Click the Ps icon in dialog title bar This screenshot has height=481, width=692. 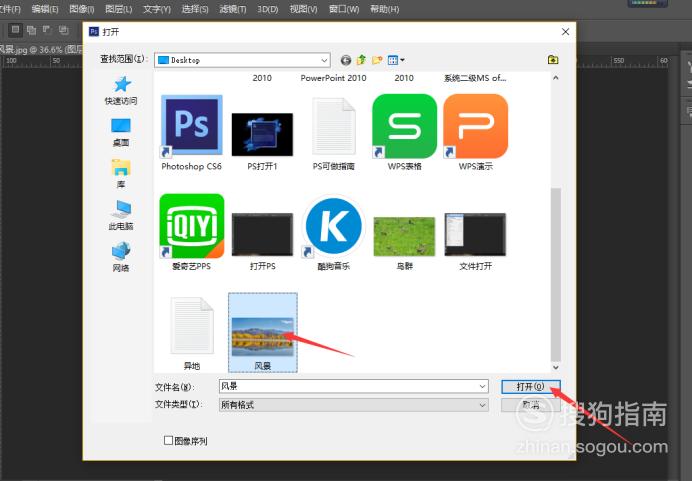click(x=94, y=31)
